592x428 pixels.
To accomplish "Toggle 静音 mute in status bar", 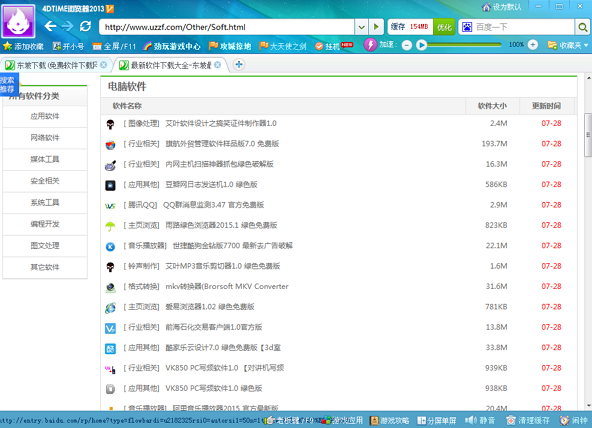I will tap(480, 420).
